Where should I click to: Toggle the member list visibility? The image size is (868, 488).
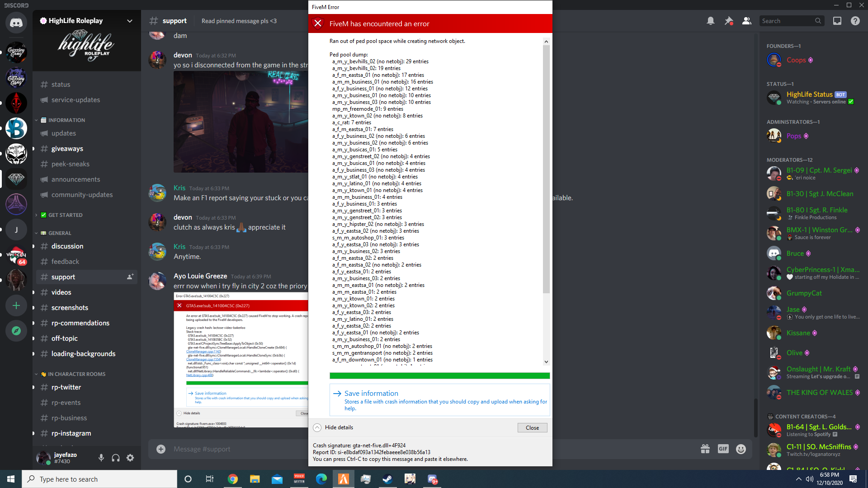(746, 21)
